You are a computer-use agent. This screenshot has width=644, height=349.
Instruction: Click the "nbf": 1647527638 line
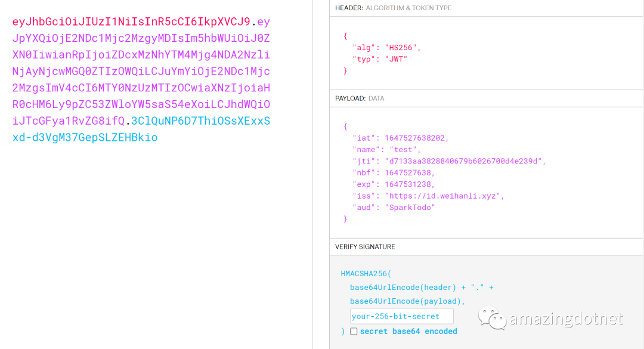[x=394, y=173]
